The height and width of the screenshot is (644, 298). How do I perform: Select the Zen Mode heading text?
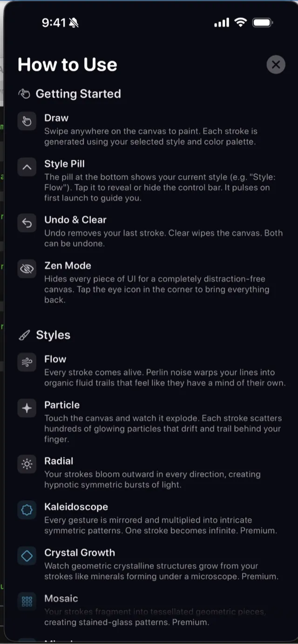pyautogui.click(x=68, y=266)
